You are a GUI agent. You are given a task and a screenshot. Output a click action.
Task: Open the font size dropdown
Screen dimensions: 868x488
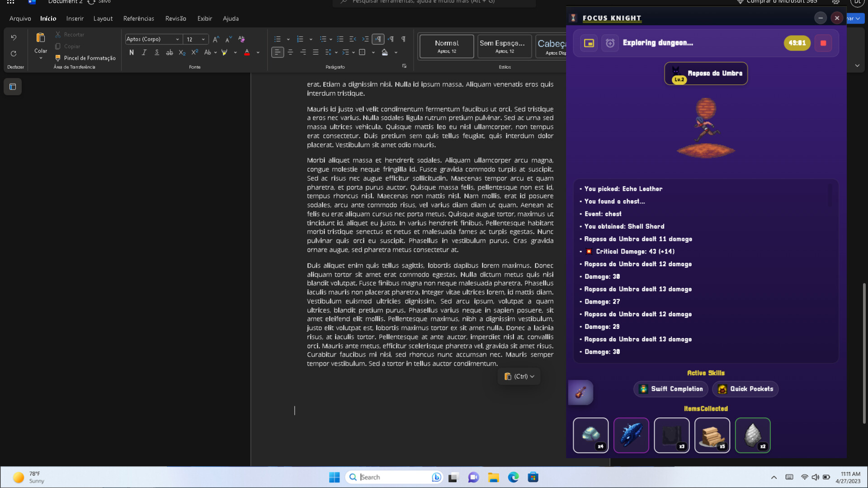tap(203, 39)
